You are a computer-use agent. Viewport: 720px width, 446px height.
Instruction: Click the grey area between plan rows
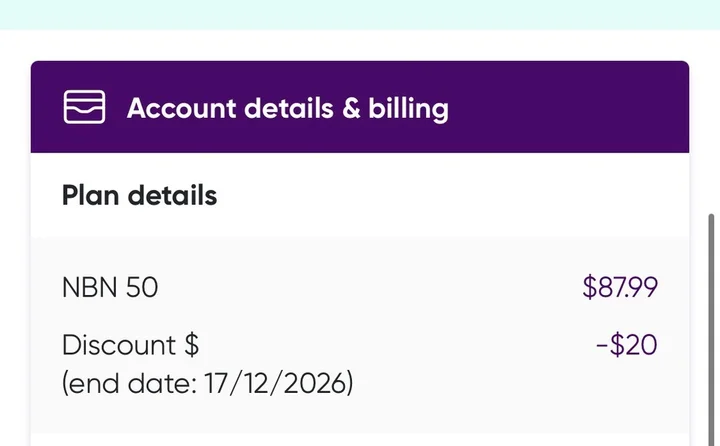tap(360, 316)
